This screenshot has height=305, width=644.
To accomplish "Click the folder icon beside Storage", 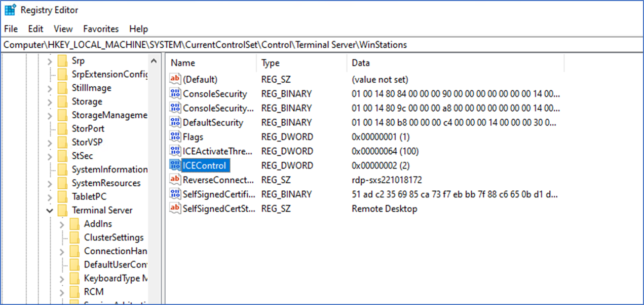I will (63, 101).
